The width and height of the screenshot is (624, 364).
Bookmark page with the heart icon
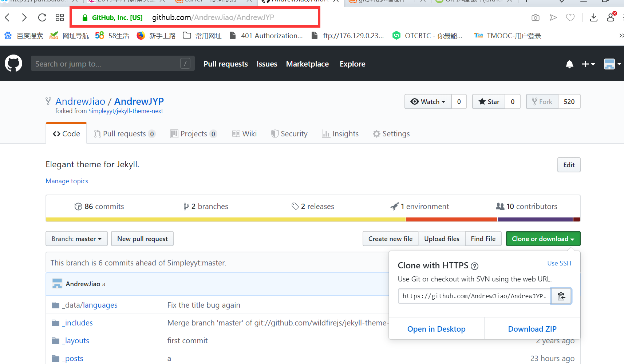point(570,17)
